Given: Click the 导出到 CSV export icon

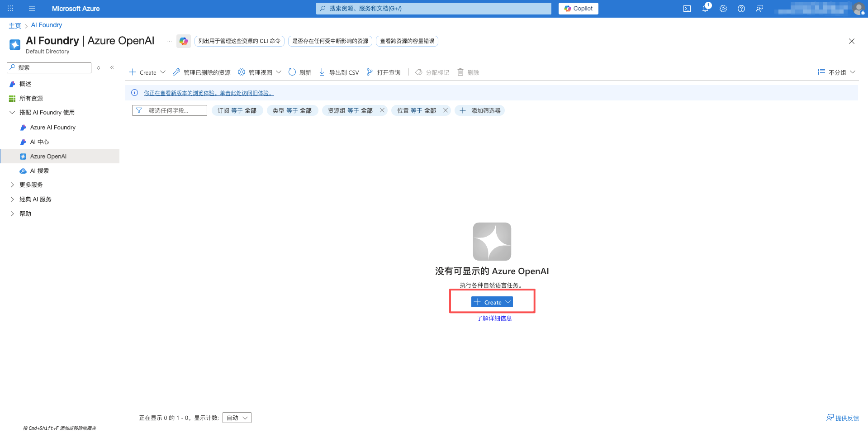Looking at the screenshot, I should click(x=322, y=72).
